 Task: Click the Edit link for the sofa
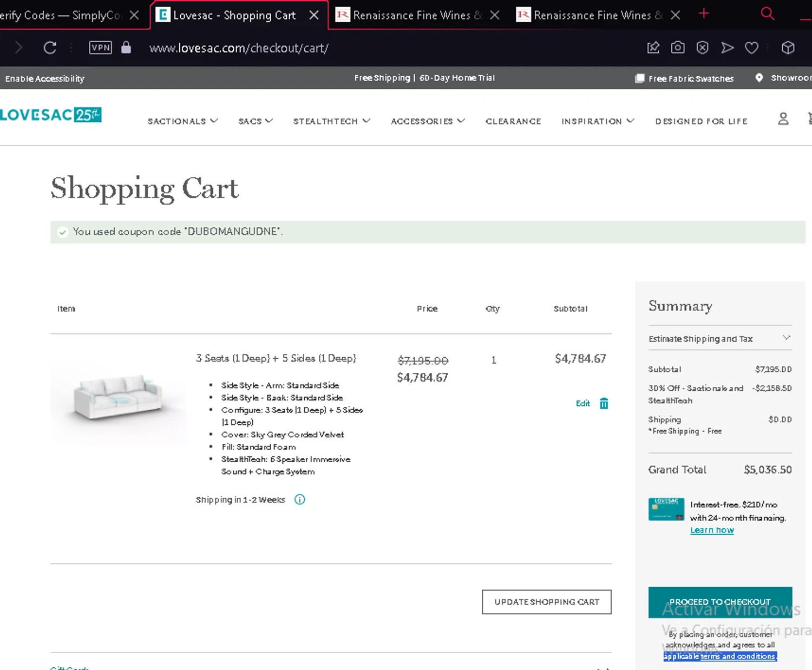[x=583, y=403]
